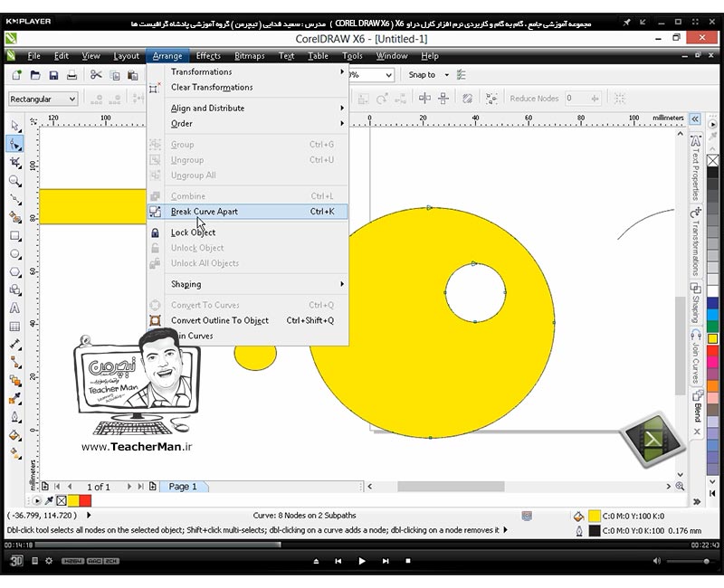Select the Freehand tool
Screen dimensions: 724x588
click(14, 199)
